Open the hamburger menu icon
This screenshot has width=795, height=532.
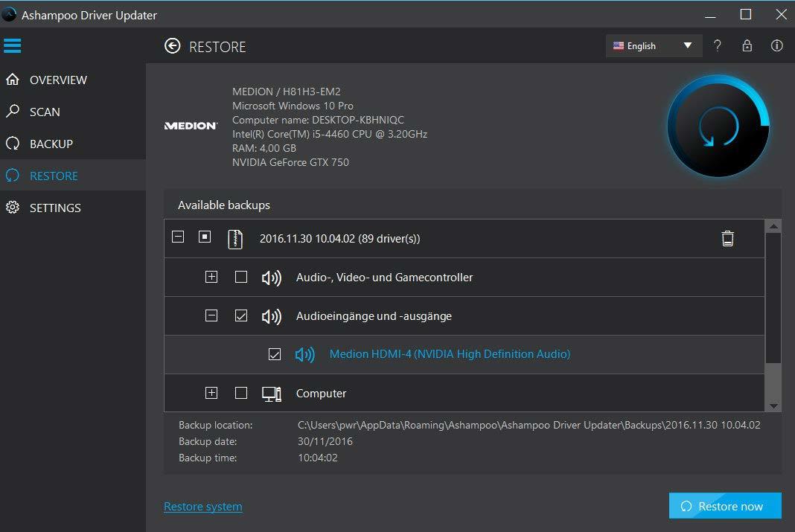pyautogui.click(x=12, y=45)
